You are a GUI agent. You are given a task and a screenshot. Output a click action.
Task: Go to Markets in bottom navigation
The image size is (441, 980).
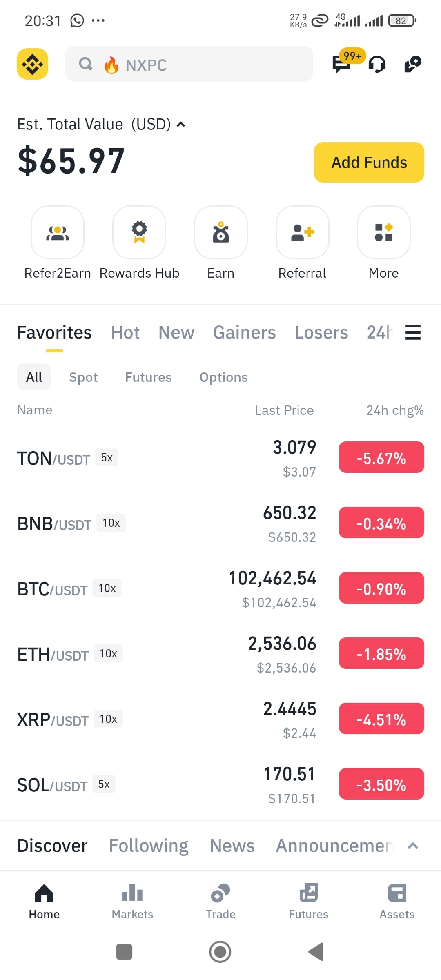coord(132,902)
